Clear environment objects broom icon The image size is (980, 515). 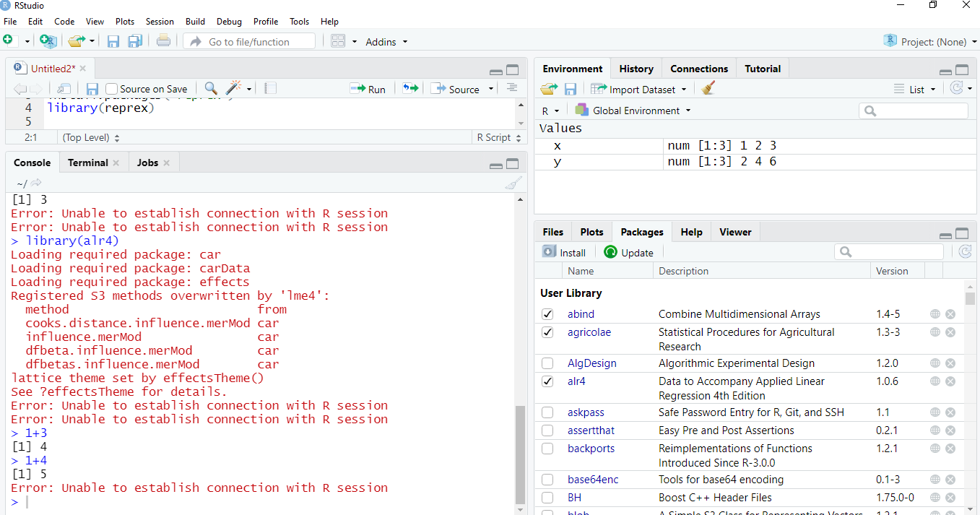[708, 88]
